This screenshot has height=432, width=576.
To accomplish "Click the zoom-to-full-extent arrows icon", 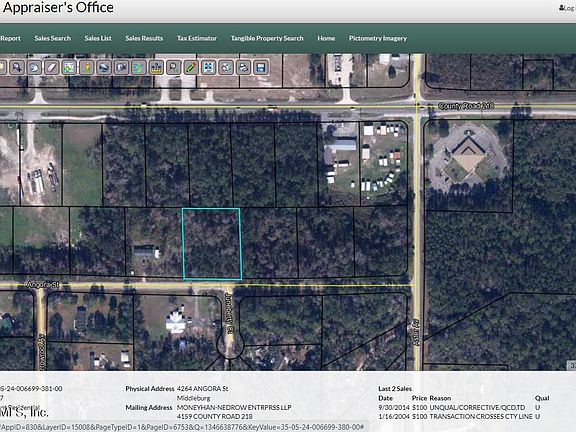I will [208, 68].
